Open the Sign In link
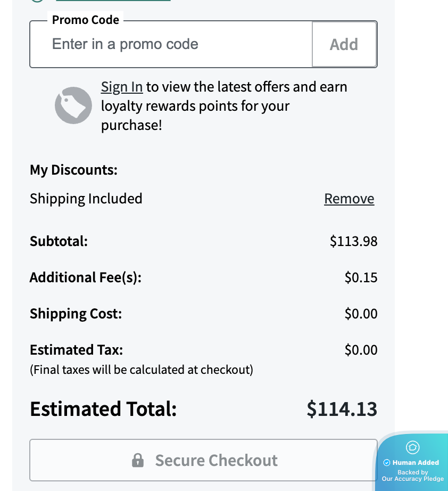The width and height of the screenshot is (448, 491). click(x=122, y=87)
